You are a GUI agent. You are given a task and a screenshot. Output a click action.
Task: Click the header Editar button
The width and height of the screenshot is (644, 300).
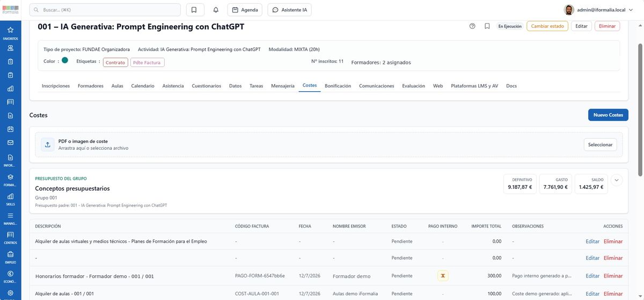[581, 26]
